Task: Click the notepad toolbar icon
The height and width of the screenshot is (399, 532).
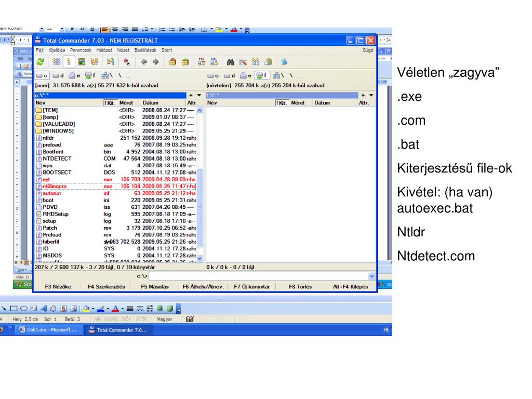Action: (x=284, y=62)
